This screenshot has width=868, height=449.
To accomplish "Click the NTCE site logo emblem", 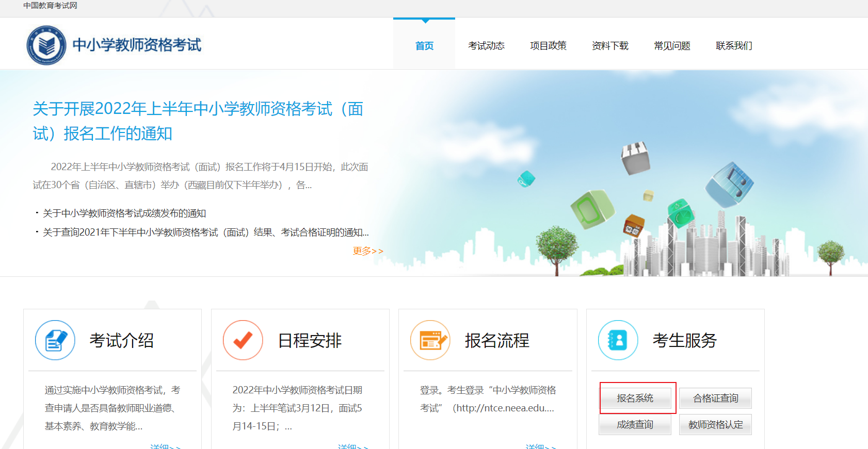I will point(46,45).
